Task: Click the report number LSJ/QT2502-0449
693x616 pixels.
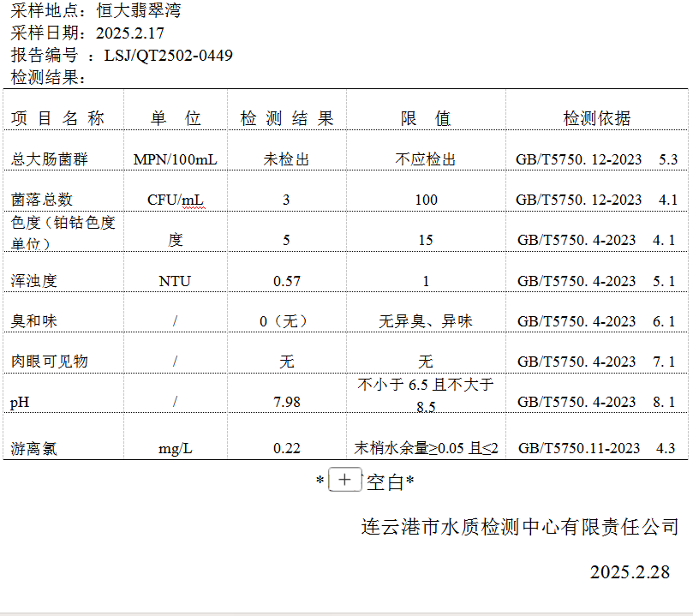Action: click(x=168, y=56)
